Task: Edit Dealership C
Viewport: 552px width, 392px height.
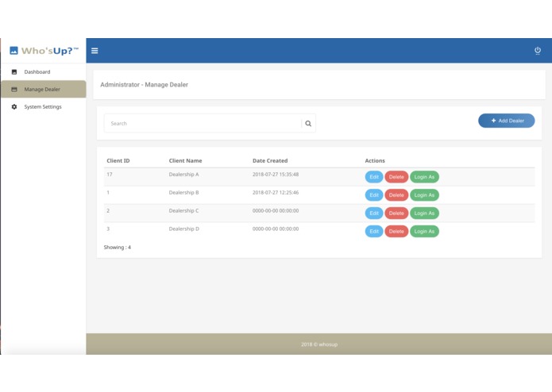Action: 374,213
